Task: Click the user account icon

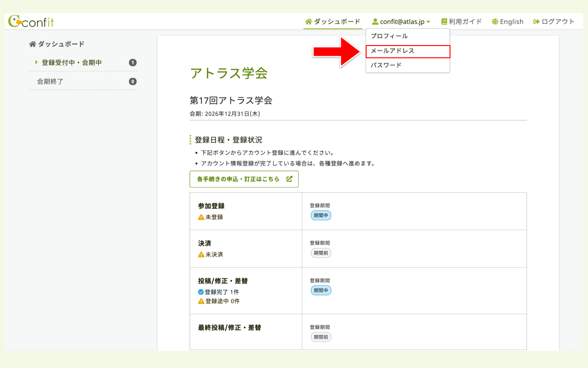Action: coord(375,21)
